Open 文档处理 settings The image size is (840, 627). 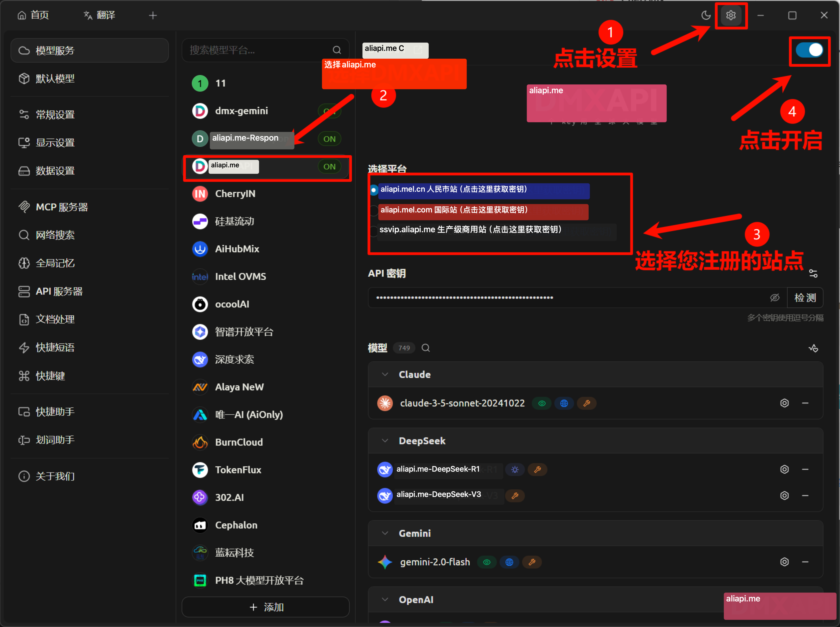(x=89, y=320)
